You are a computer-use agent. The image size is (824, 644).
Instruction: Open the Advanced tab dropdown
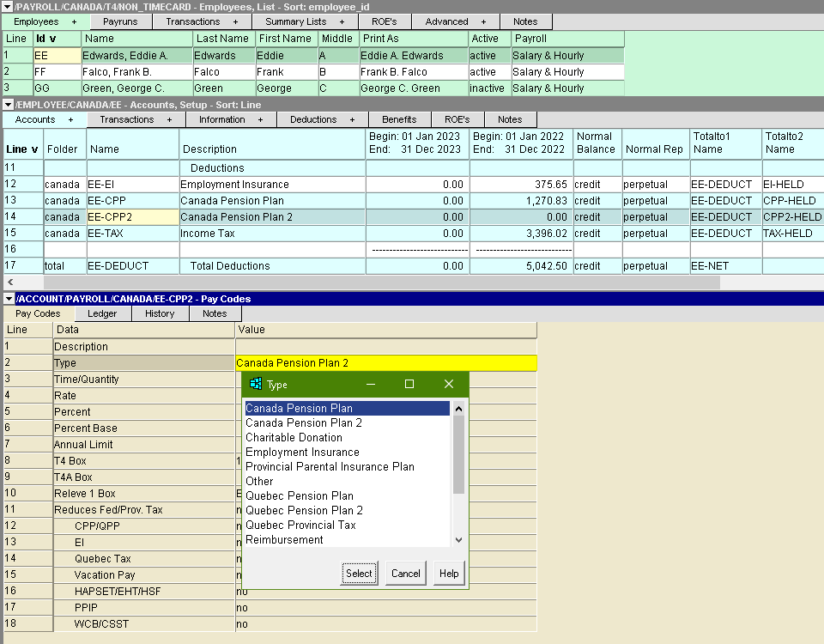[483, 21]
